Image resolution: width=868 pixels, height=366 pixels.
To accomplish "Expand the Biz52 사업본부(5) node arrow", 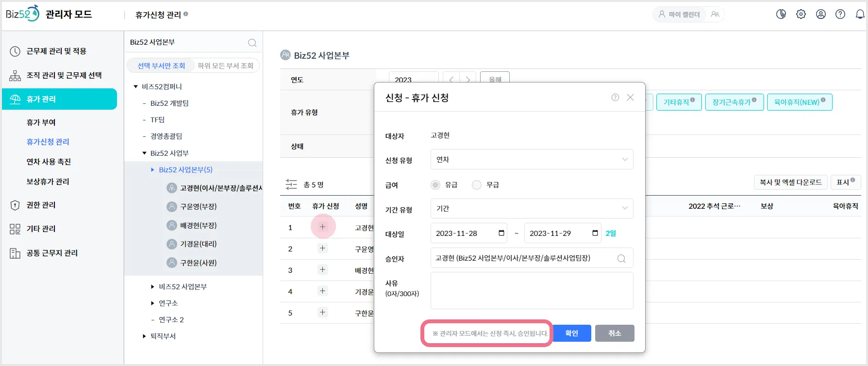I will [x=153, y=170].
